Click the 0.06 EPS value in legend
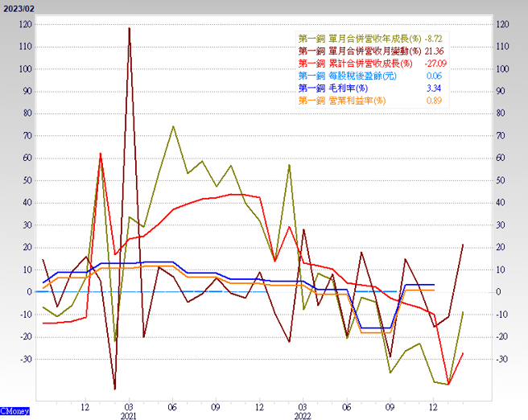 pyautogui.click(x=434, y=76)
